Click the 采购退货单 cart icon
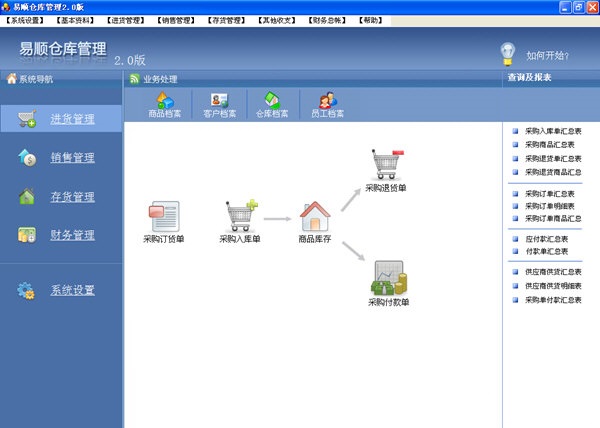This screenshot has width=600, height=428. pyautogui.click(x=387, y=164)
